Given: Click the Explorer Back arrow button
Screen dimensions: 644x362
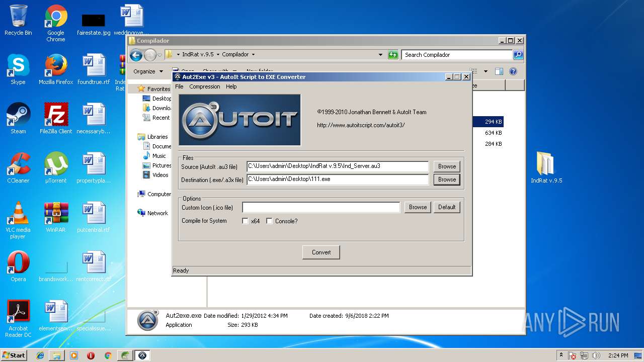Looking at the screenshot, I should [136, 55].
